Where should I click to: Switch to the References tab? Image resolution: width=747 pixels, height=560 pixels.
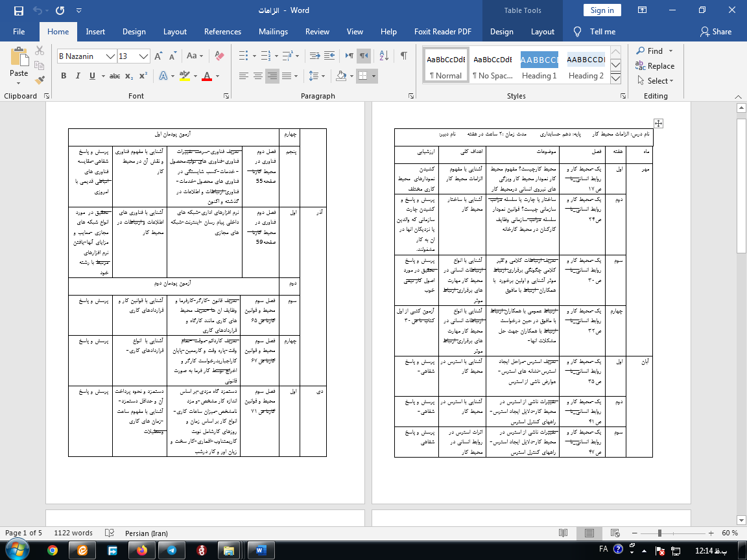(x=222, y=32)
